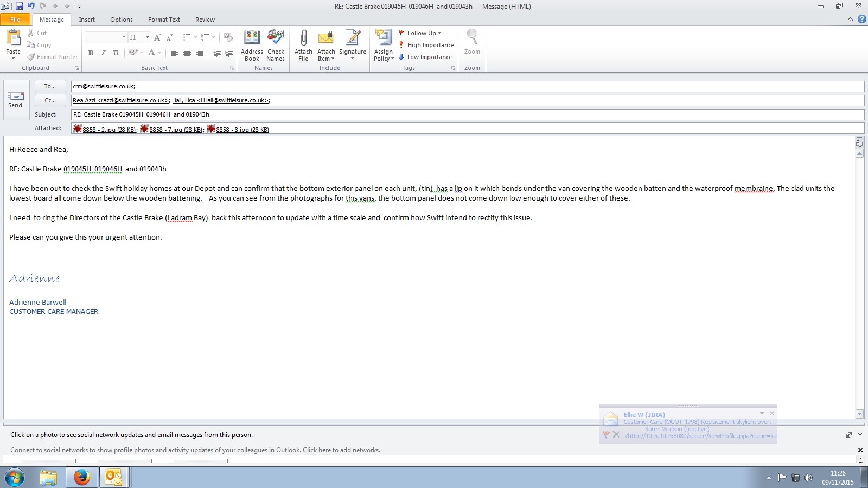The image size is (868, 488).
Task: Decrease the paragraph indent
Action: point(217,53)
